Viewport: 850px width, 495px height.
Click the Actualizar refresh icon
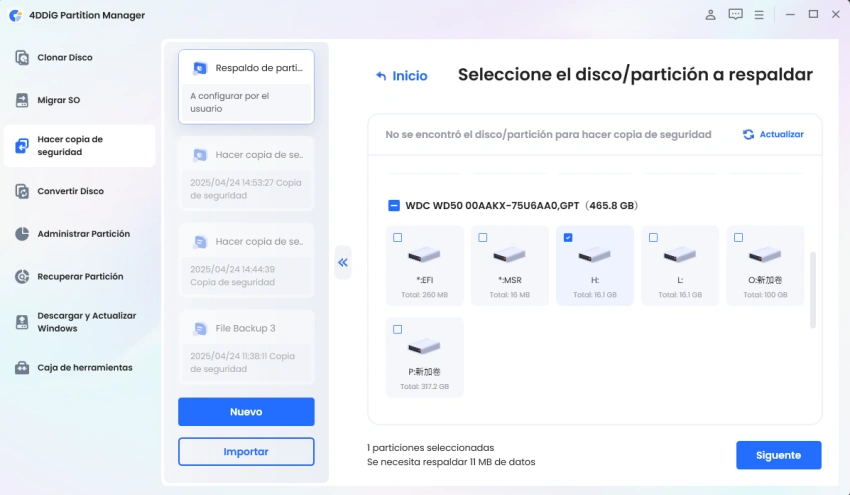coord(748,134)
